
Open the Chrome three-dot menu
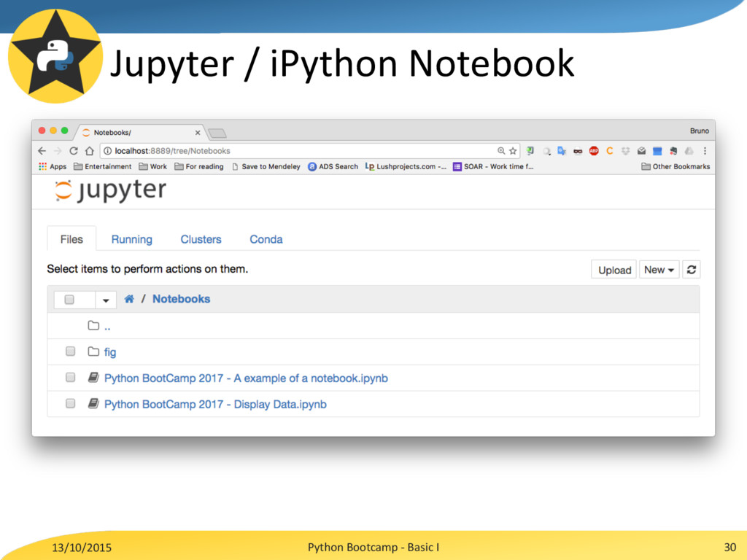pyautogui.click(x=705, y=151)
